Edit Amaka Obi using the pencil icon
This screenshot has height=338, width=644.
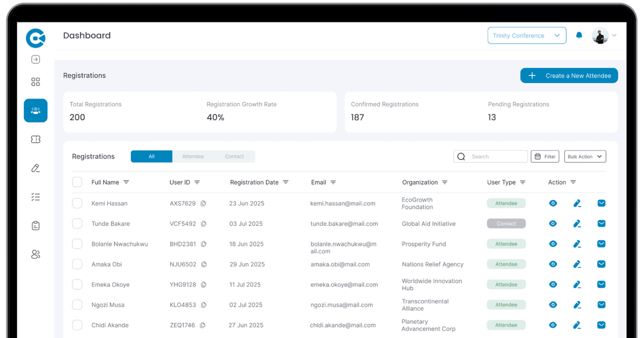click(577, 264)
